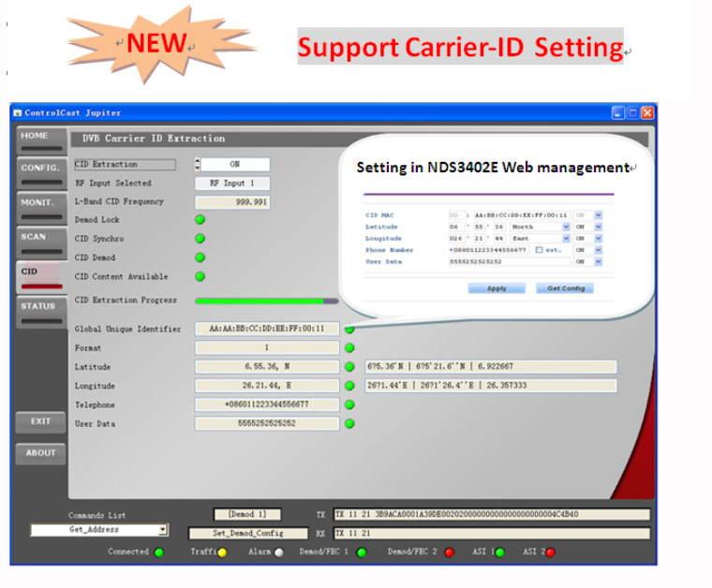The height and width of the screenshot is (588, 712).
Task: Click the Longitude green status indicator
Action: pyautogui.click(x=349, y=386)
